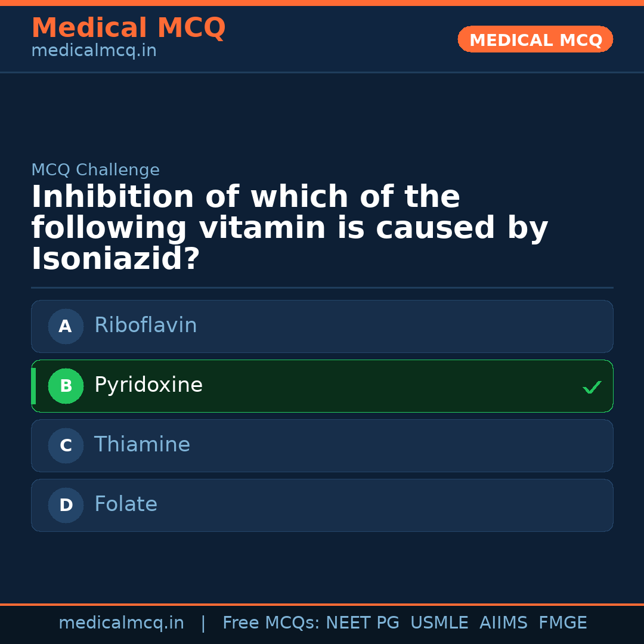
Task: Select the Pyridoxine answer option
Action: [322, 386]
